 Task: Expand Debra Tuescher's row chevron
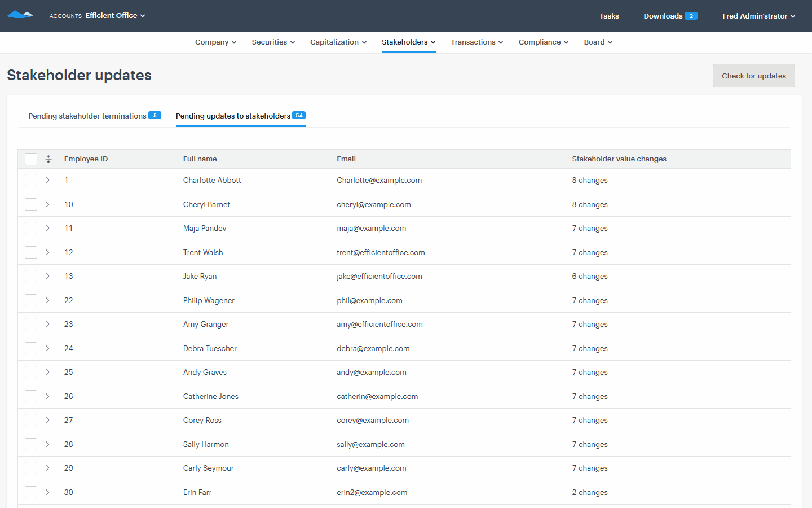click(x=47, y=348)
